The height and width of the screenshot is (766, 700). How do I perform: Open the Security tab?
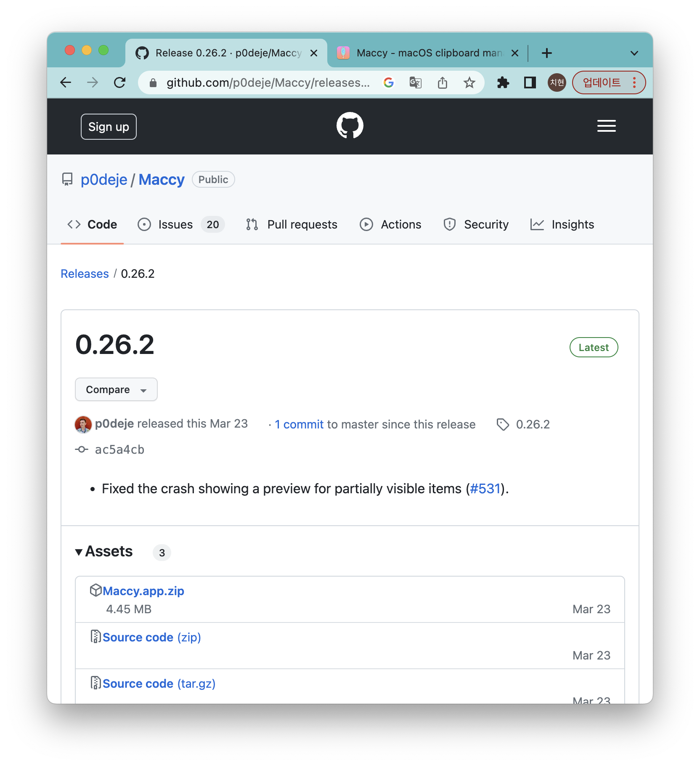[476, 225]
